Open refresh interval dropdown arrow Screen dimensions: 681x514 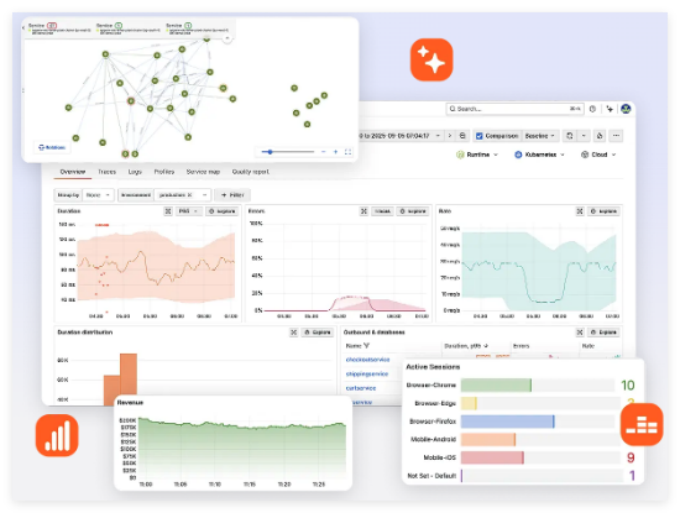pyautogui.click(x=584, y=136)
